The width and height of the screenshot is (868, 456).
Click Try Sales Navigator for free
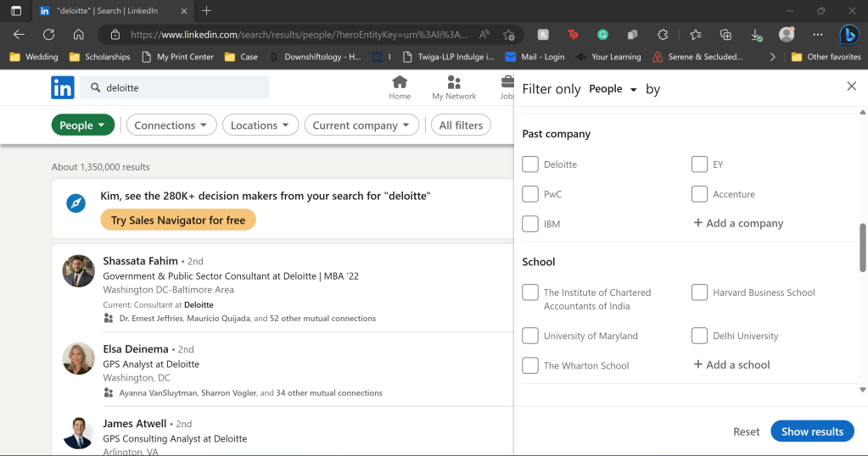pyautogui.click(x=177, y=220)
